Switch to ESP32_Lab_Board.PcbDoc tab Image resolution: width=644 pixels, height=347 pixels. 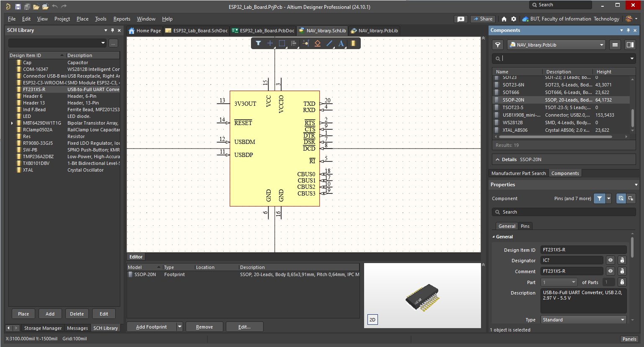click(264, 31)
